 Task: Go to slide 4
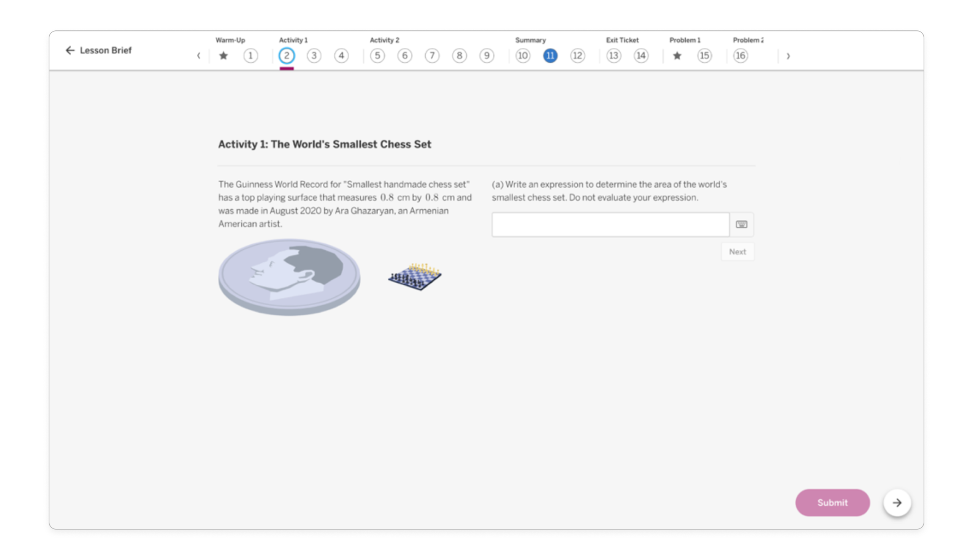click(341, 56)
